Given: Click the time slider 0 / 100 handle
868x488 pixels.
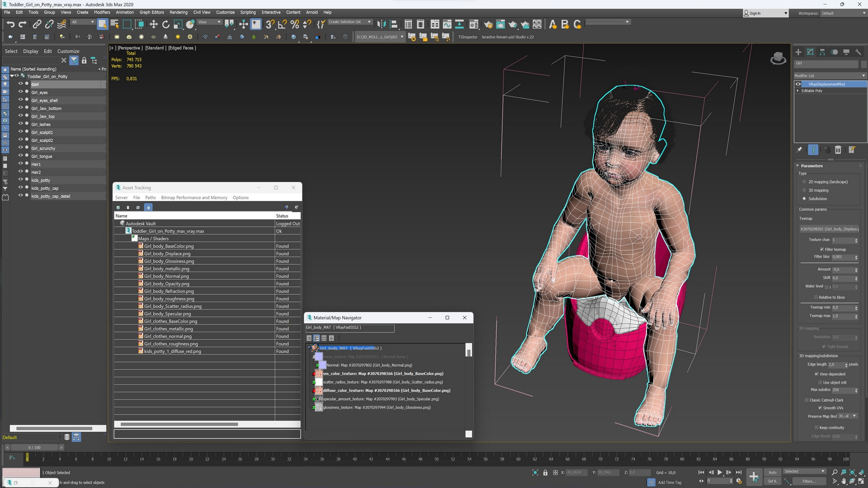Looking at the screenshot, I should click(x=34, y=447).
